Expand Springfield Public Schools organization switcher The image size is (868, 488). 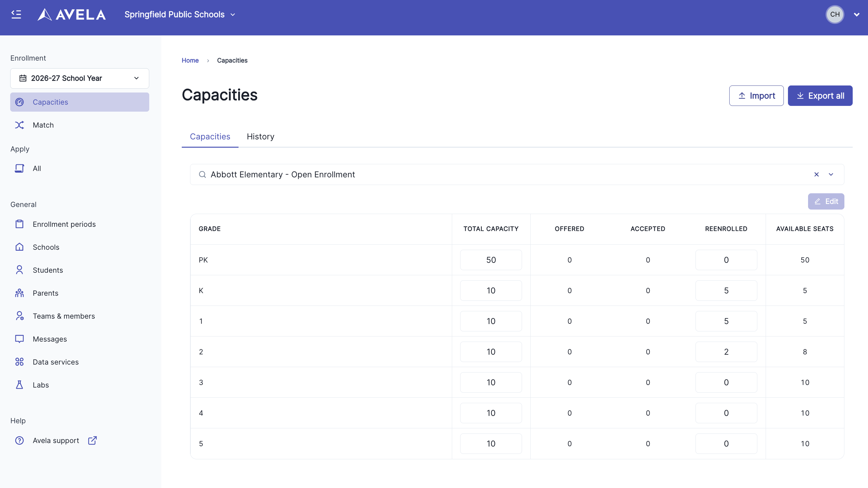(180, 14)
